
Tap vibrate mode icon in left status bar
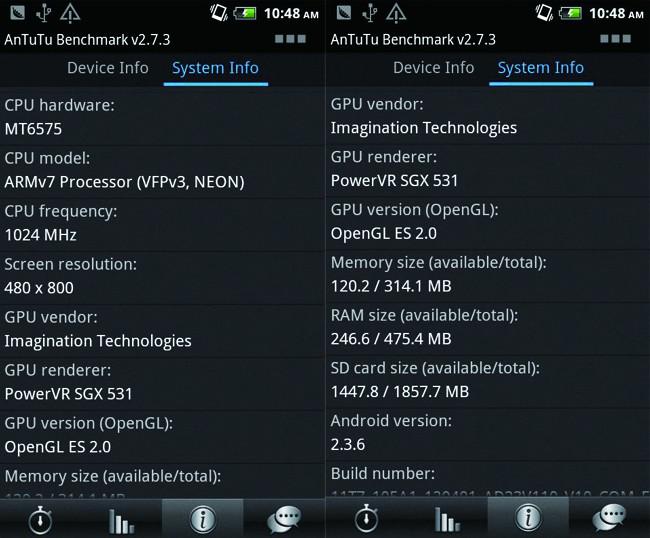click(218, 13)
